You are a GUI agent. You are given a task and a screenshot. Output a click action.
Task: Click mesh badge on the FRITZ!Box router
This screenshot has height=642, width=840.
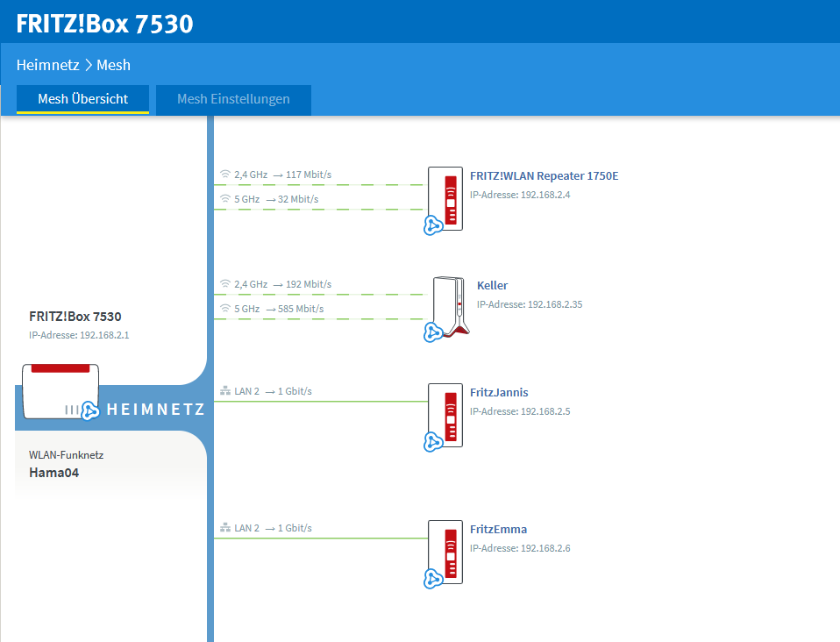(x=90, y=411)
